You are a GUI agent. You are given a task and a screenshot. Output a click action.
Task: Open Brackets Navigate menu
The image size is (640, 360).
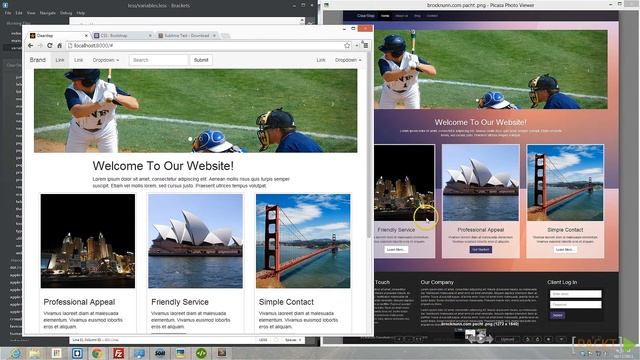[x=48, y=13]
